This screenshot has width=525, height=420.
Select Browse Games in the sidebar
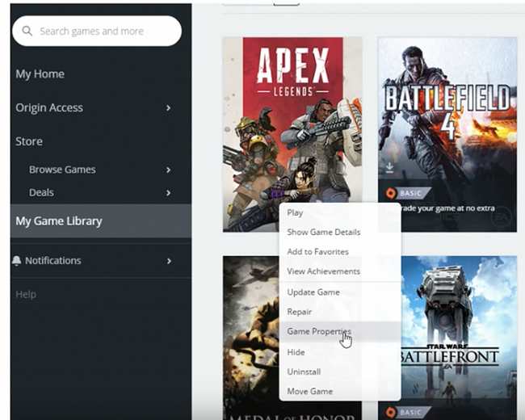[62, 170]
